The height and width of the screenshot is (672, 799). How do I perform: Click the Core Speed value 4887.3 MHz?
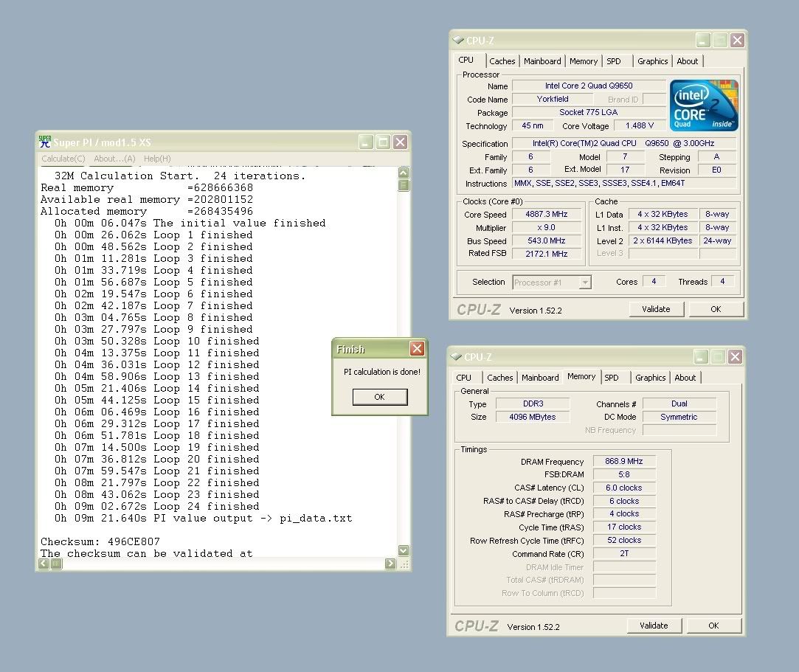pos(547,215)
